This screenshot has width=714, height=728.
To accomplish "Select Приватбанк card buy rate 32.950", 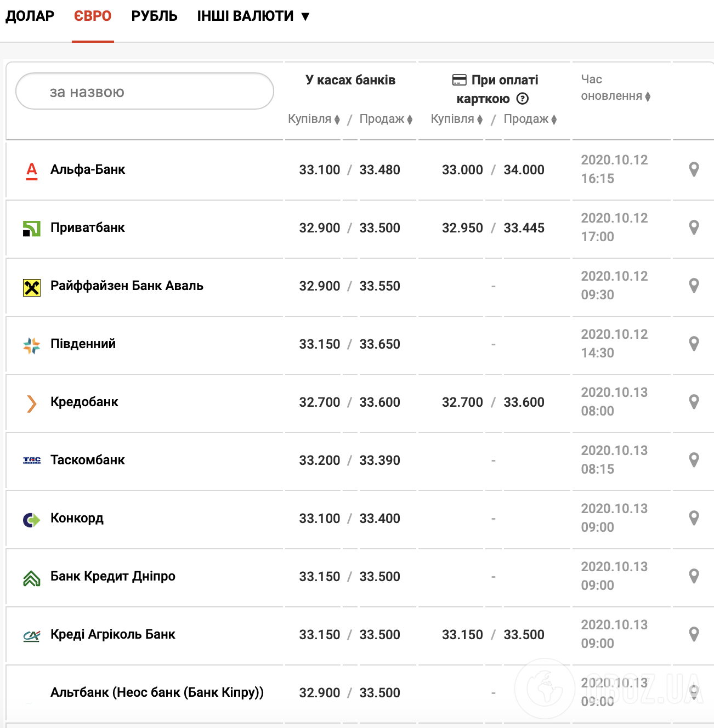I will [x=462, y=228].
